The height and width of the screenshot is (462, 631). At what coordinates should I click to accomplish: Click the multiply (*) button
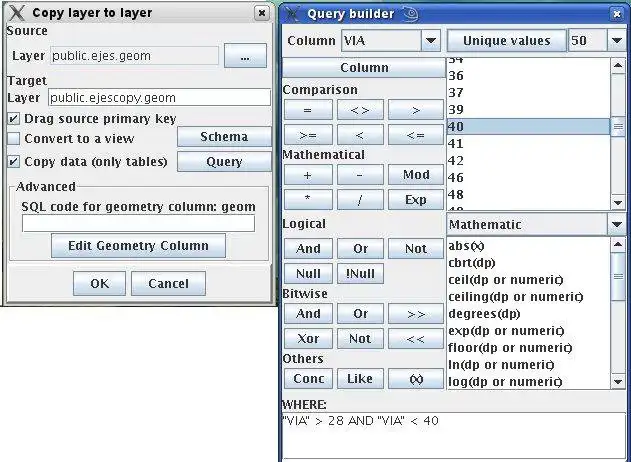(x=308, y=200)
